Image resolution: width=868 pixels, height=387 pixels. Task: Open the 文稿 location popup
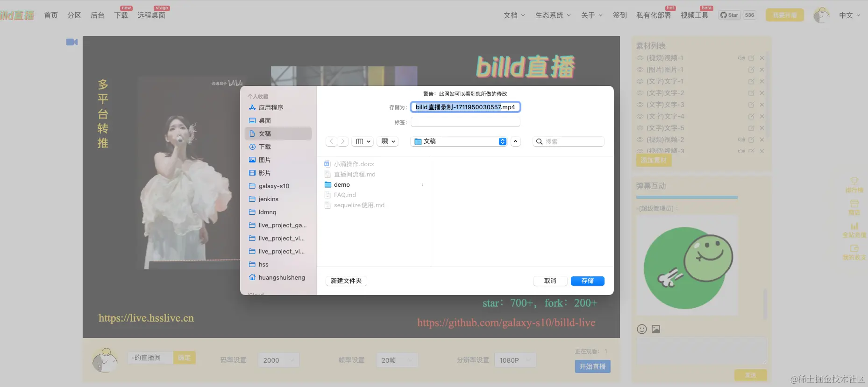tap(459, 141)
